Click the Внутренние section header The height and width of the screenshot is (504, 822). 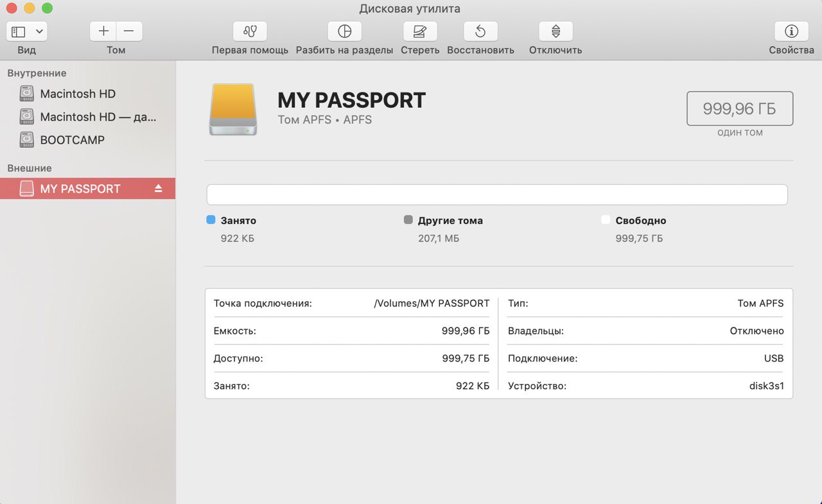point(37,73)
